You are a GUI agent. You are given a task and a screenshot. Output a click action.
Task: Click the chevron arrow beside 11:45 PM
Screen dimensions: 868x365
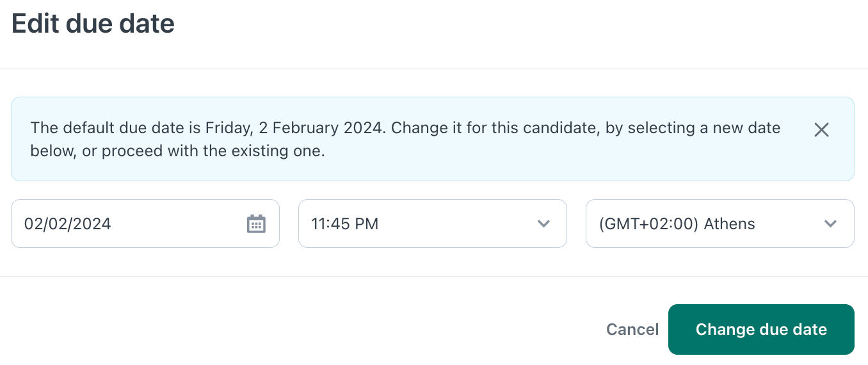click(x=543, y=223)
